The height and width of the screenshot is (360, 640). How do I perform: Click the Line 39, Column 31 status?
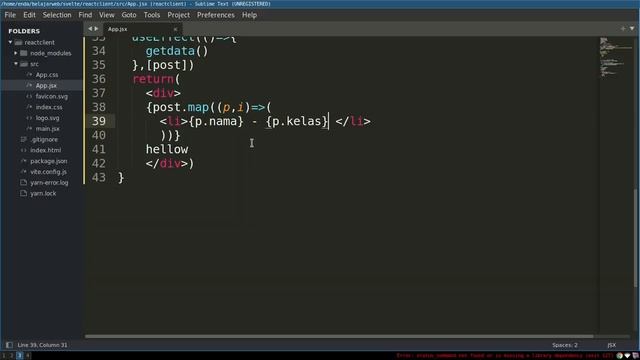tap(42, 345)
